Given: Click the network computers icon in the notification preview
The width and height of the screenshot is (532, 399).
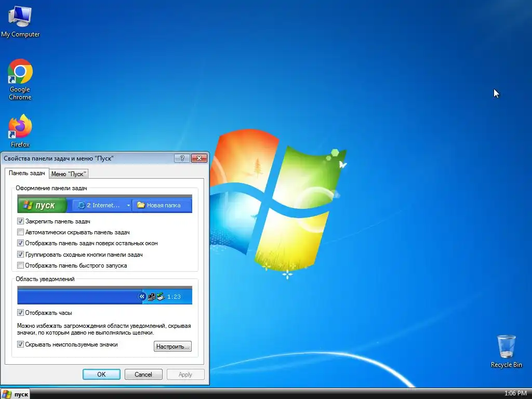Looking at the screenshot, I should pos(152,297).
